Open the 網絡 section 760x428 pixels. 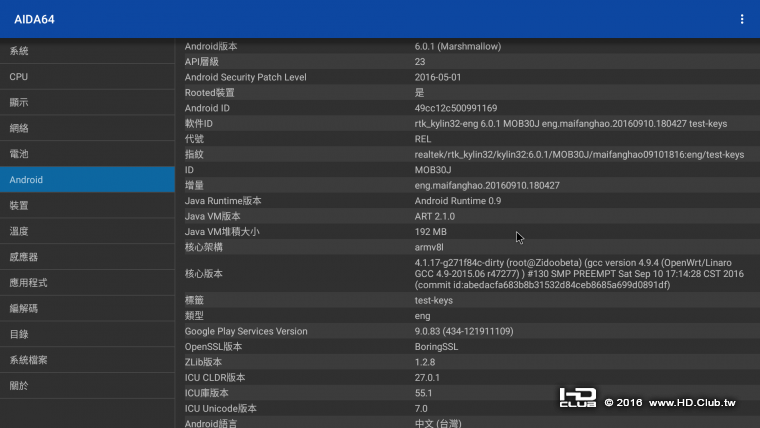pyautogui.click(x=87, y=128)
